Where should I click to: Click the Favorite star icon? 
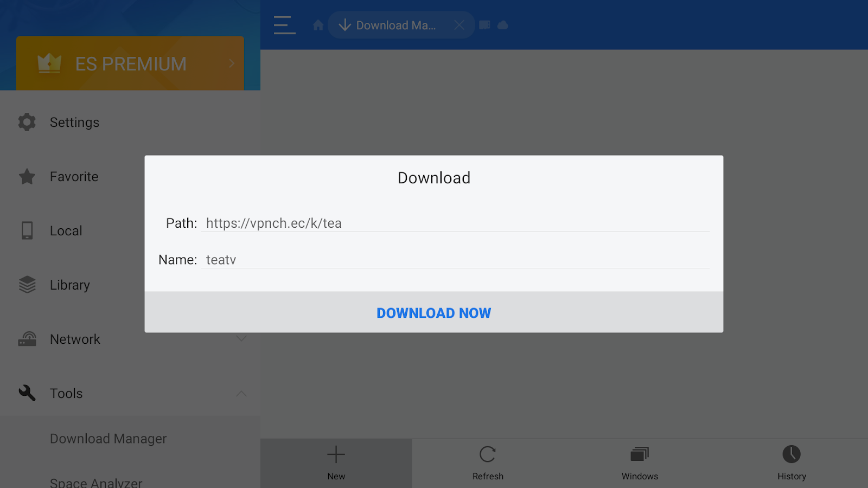(x=27, y=176)
